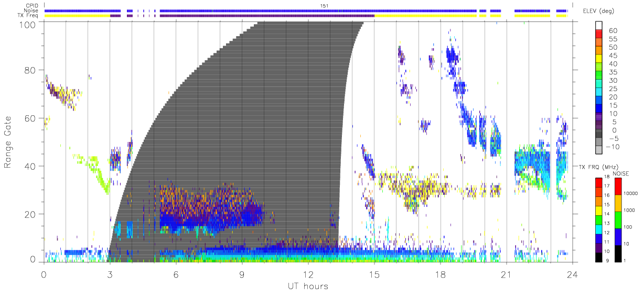Click the NOISE colorbar label "10000"
This screenshot has height=297, width=644.
pyautogui.click(x=630, y=194)
